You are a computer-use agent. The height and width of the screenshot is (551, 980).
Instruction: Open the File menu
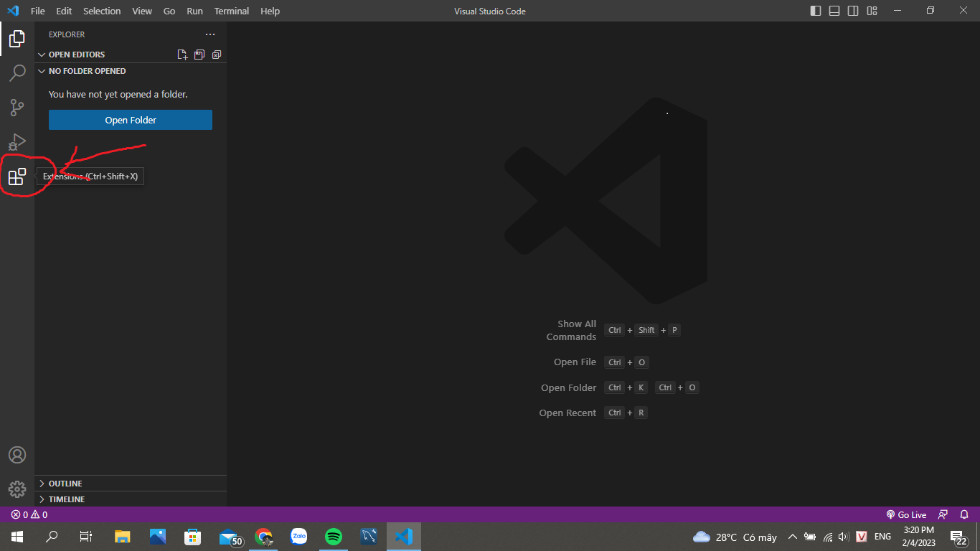pos(37,11)
